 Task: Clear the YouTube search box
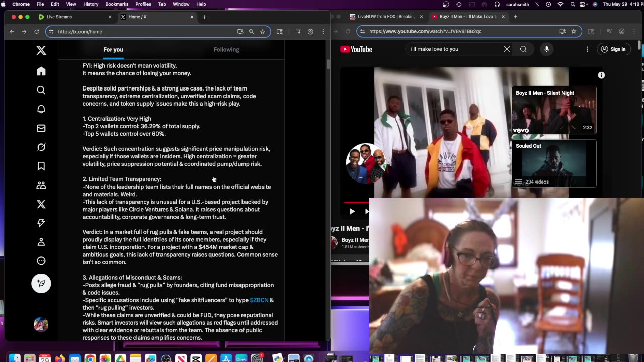coord(507,49)
